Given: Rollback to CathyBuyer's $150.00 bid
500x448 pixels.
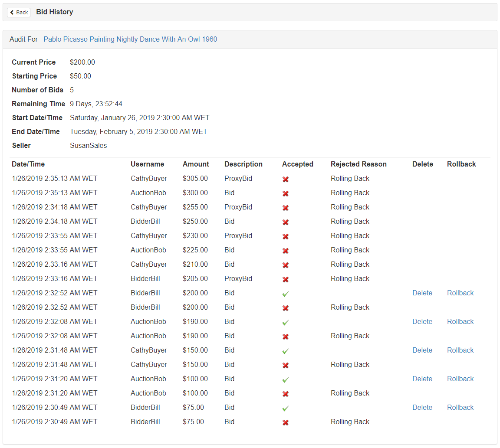Looking at the screenshot, I should coord(460,350).
